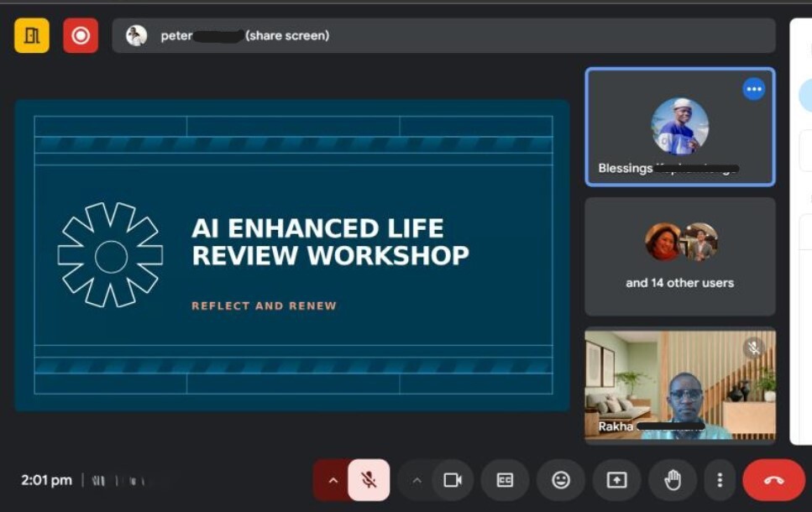The image size is (812, 512).
Task: Open the three-dot options on Blessings' tile
Action: click(x=753, y=89)
